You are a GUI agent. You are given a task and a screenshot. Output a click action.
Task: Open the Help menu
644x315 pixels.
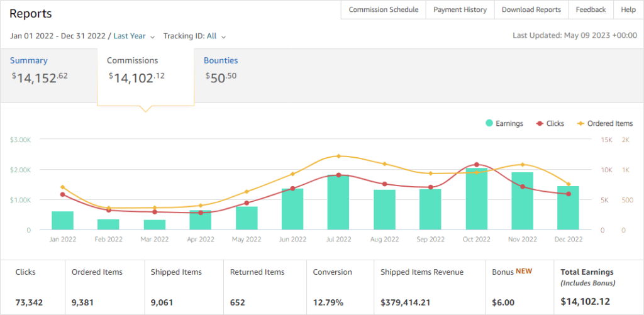coord(628,10)
